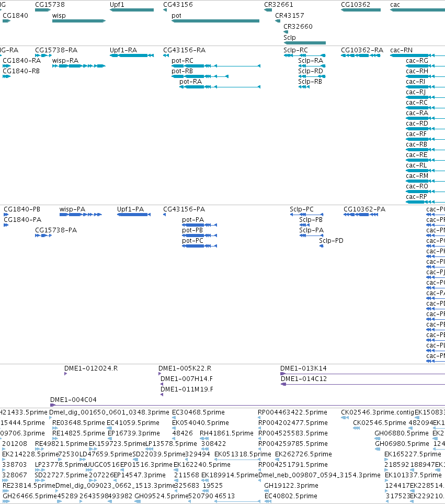The image size is (445, 504).
Task: Select the Sclp-RA transcript label
Action: pos(311,60)
